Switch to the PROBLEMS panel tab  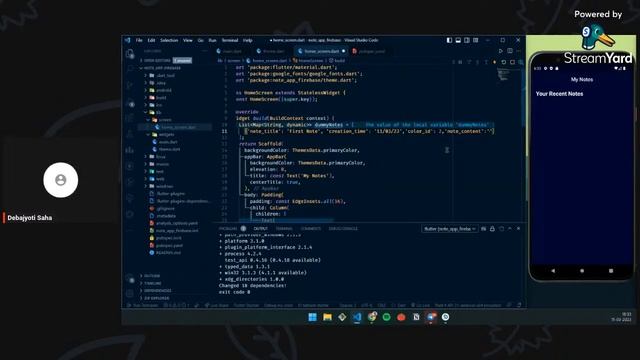tap(232, 229)
